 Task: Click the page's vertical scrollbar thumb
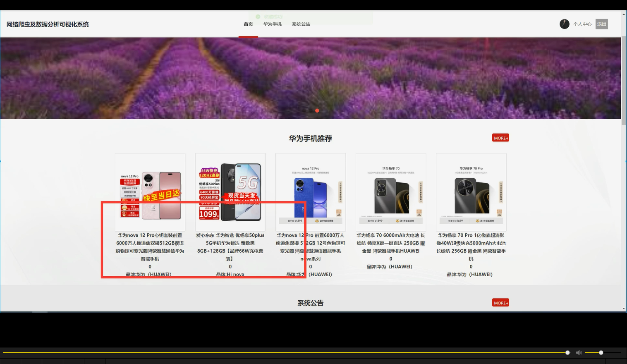[x=624, y=81]
